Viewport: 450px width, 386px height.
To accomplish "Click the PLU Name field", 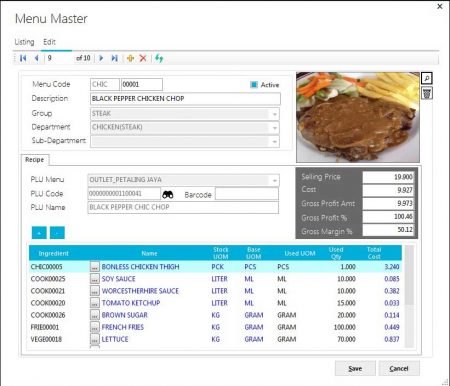I will click(x=183, y=207).
